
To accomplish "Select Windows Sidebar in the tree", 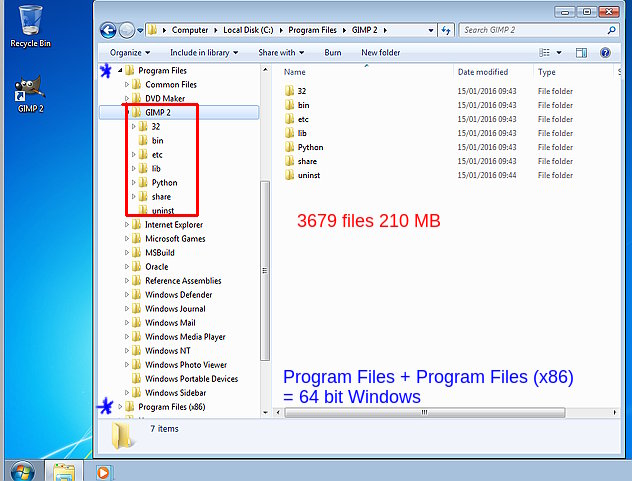I will tap(175, 393).
